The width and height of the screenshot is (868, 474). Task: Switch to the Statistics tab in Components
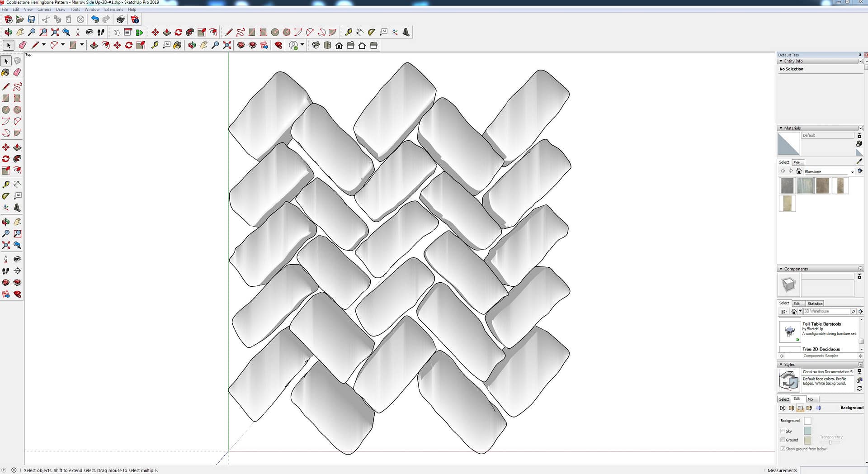(815, 303)
